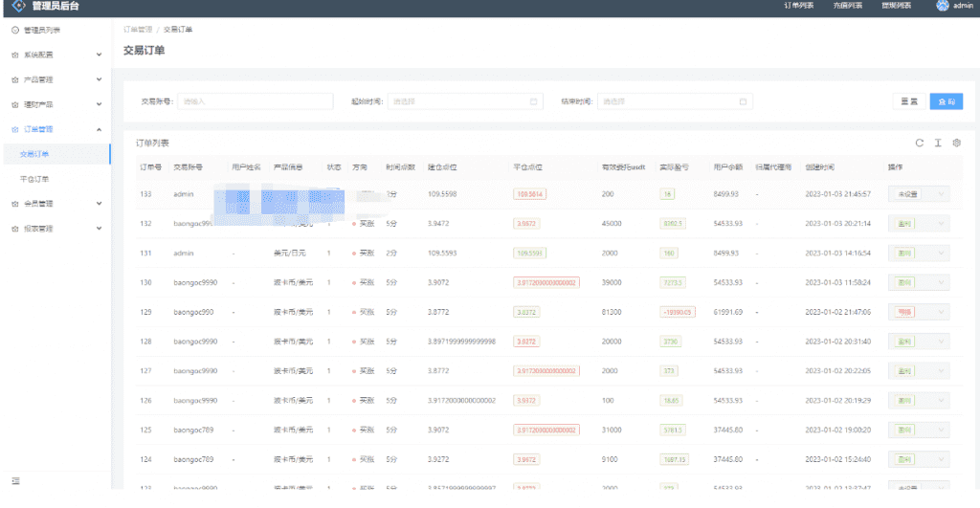This screenshot has width=980, height=508.
Task: Click the 实际盈亏 column header
Action: 675,167
